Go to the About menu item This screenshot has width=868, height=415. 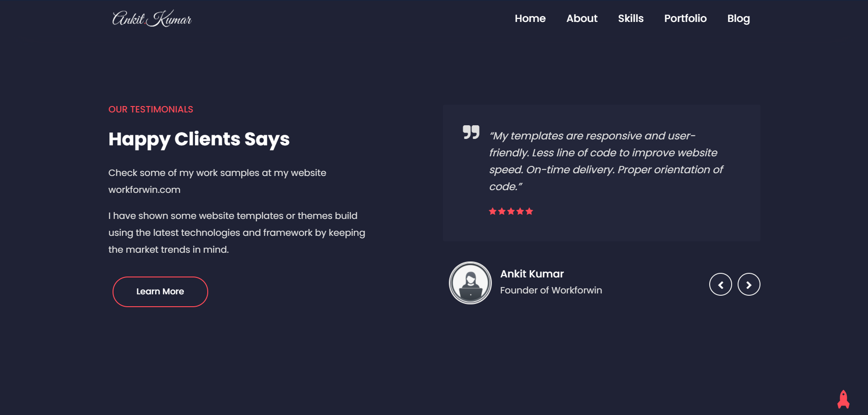pyautogui.click(x=582, y=18)
